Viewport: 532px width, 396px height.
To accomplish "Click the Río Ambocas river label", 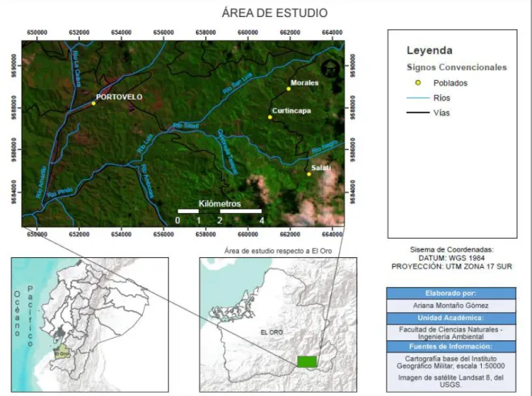I will 148,181.
